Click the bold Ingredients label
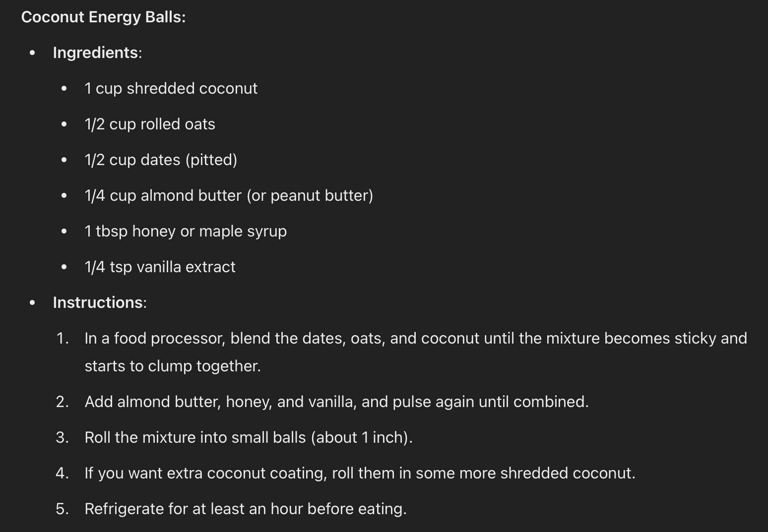Viewport: 768px width, 532px height. 95,53
